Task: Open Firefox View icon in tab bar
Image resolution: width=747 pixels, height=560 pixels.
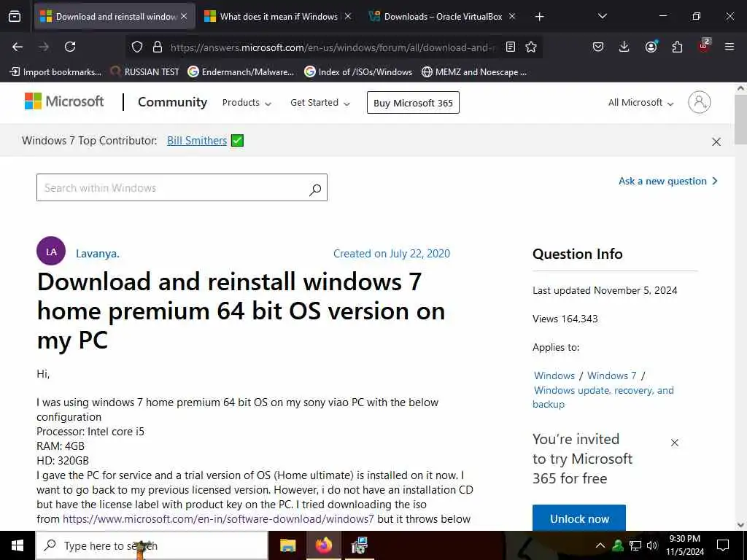Action: point(15,17)
